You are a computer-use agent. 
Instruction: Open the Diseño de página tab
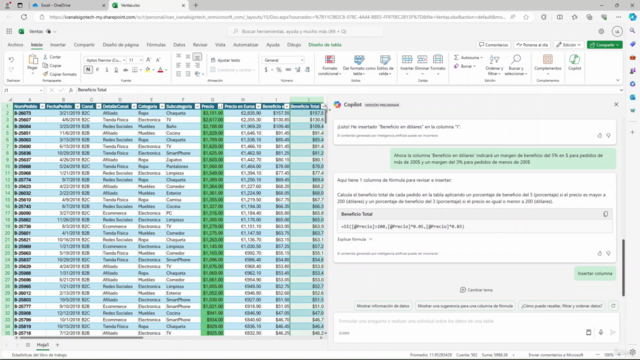120,45
